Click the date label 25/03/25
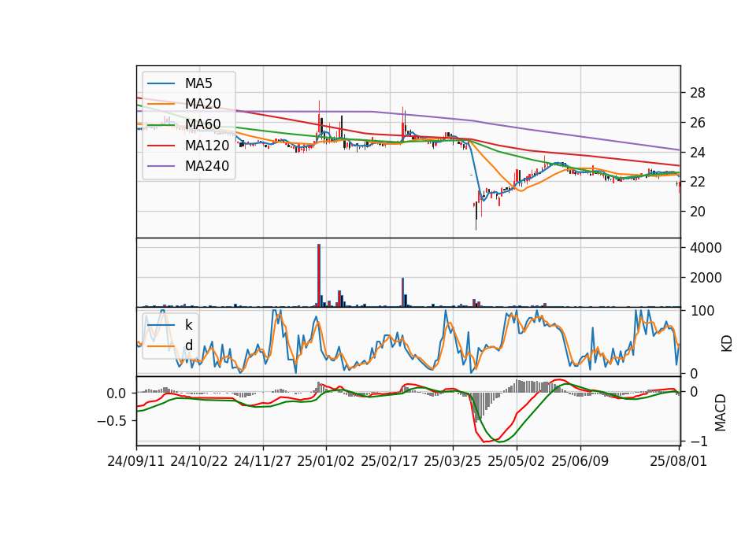The width and height of the screenshot is (756, 543). tap(453, 462)
